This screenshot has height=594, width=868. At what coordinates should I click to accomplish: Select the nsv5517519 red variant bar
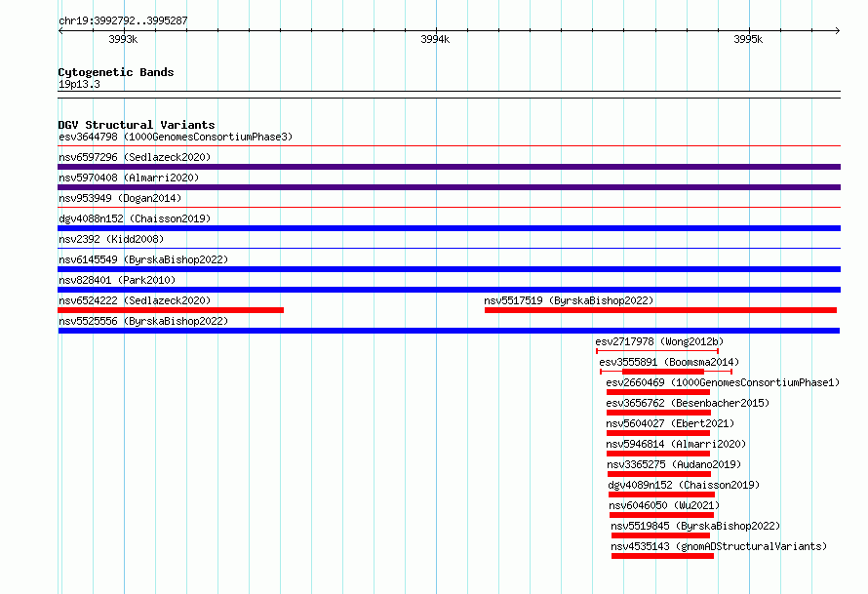tap(660, 310)
